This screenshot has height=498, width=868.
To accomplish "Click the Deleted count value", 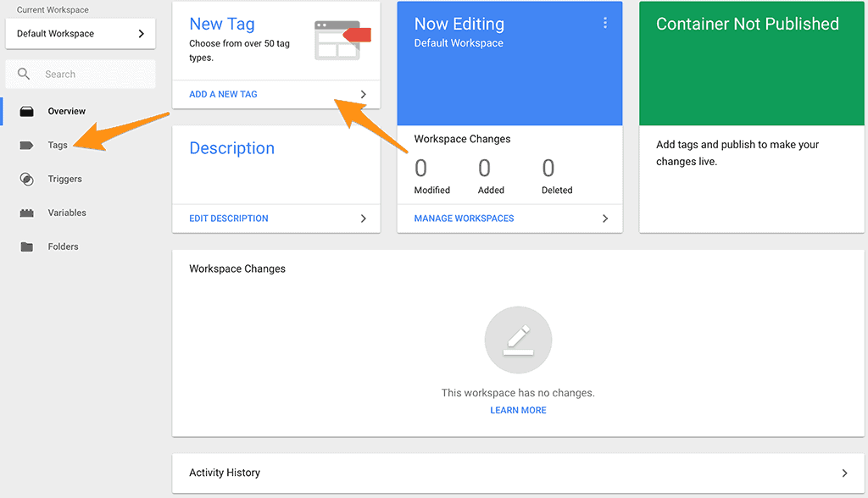I will click(548, 169).
